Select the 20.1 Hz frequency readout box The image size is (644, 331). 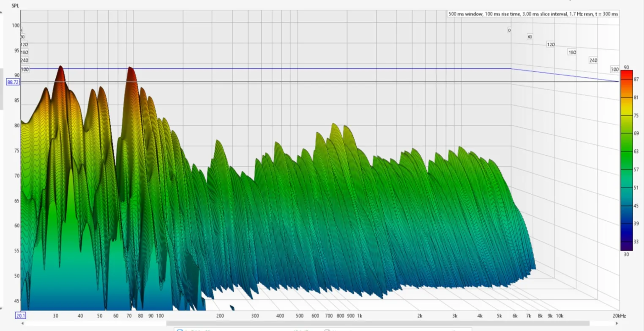point(20,316)
